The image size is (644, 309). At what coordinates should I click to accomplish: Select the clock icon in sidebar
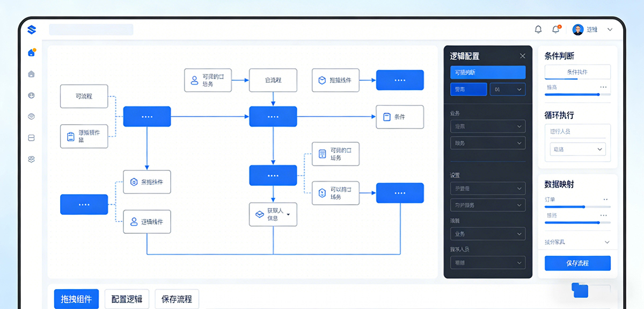(x=31, y=96)
